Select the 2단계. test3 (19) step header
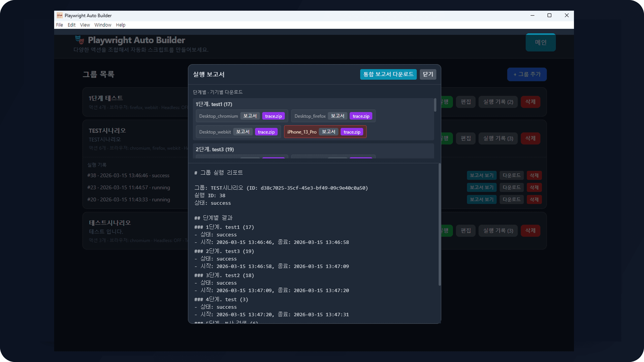The image size is (644, 362). point(215,149)
